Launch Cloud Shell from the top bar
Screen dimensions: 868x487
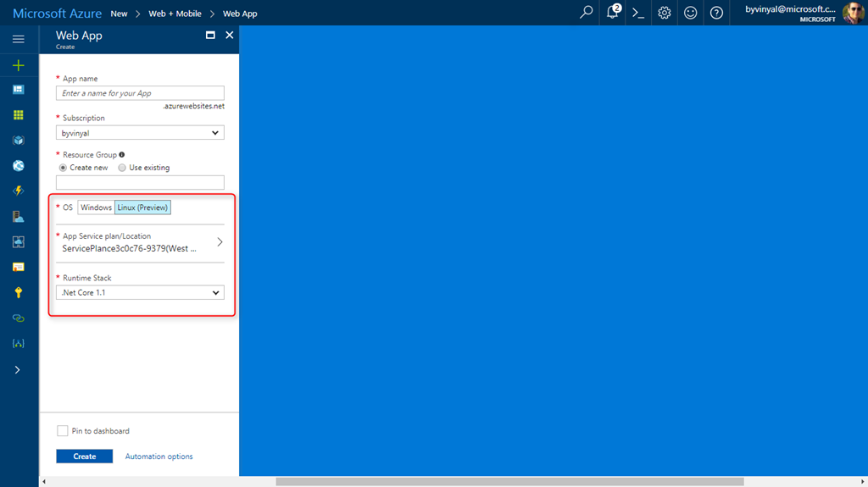(x=638, y=13)
